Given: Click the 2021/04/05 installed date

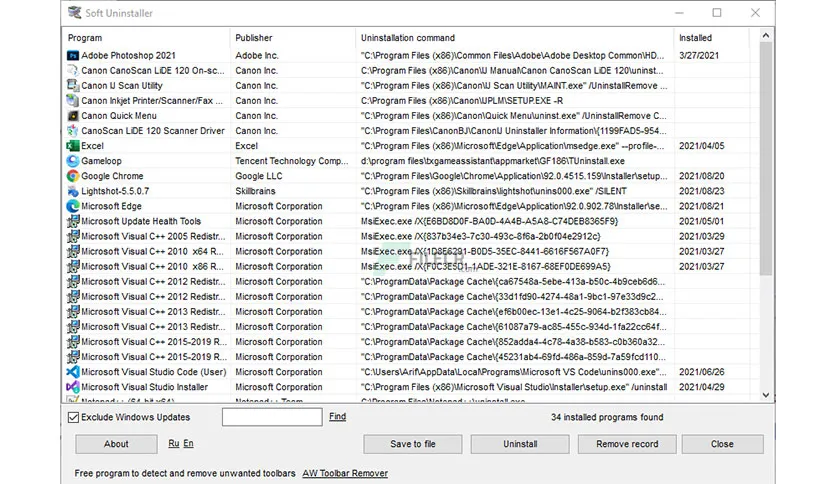Looking at the screenshot, I should tap(702, 146).
